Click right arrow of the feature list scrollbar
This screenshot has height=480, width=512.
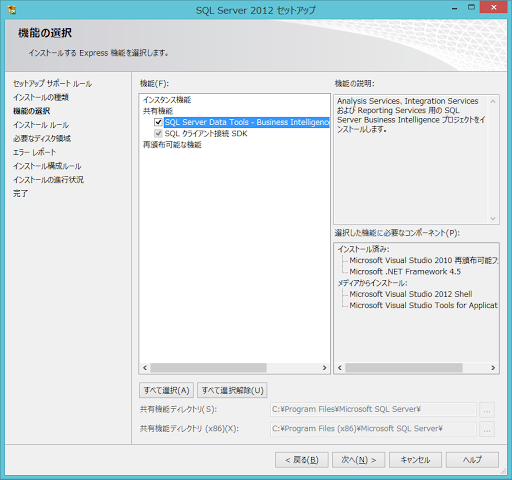(324, 368)
